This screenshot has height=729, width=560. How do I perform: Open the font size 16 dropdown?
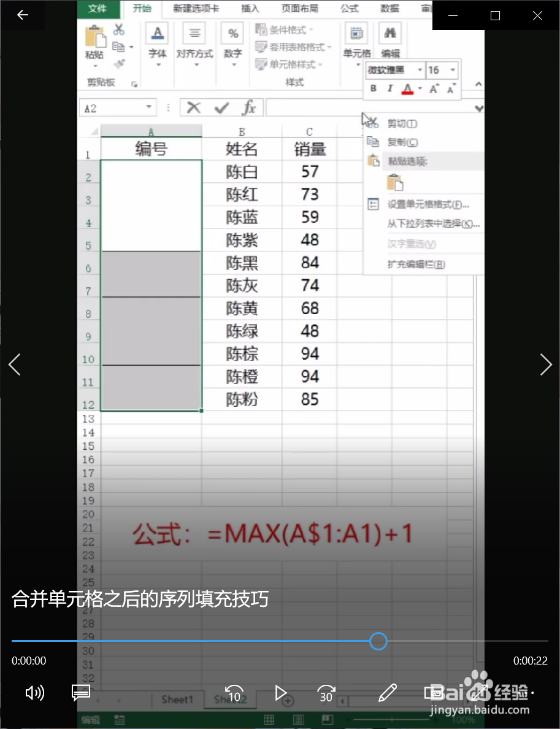(451, 70)
